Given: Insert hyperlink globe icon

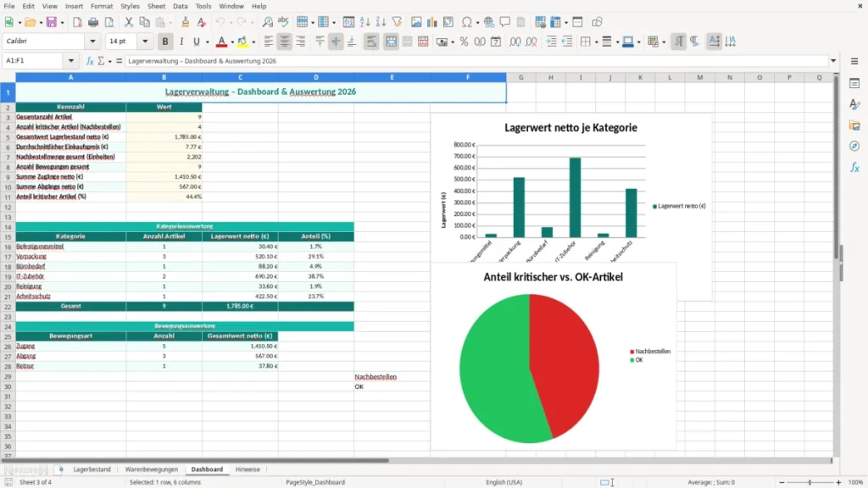Looking at the screenshot, I should 489,22.
